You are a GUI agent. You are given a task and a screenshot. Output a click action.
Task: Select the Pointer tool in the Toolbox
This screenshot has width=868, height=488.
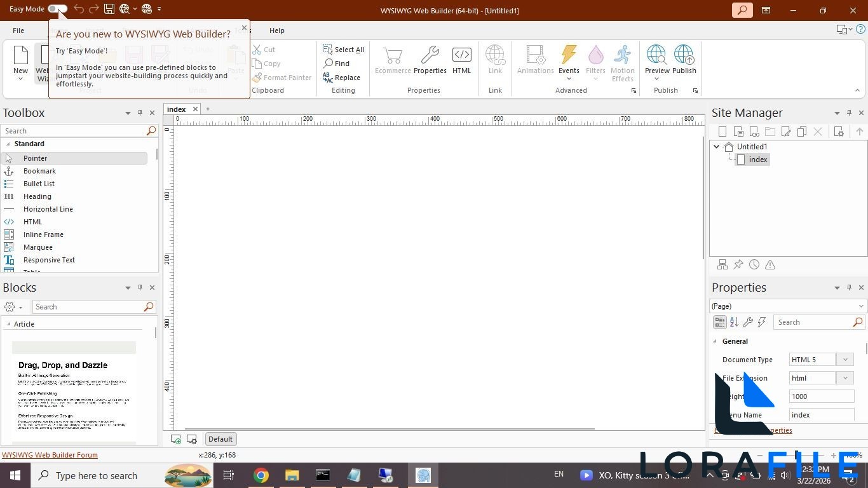(35, 158)
